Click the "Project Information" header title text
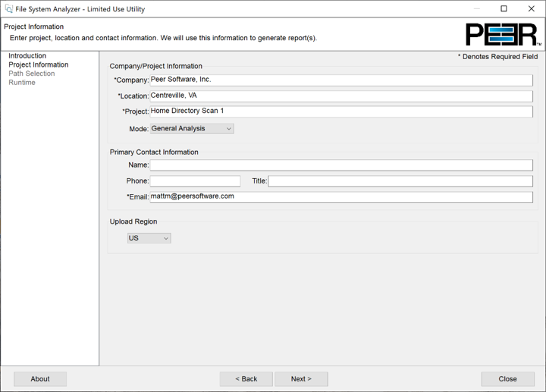The width and height of the screenshot is (546, 392). 34,27
